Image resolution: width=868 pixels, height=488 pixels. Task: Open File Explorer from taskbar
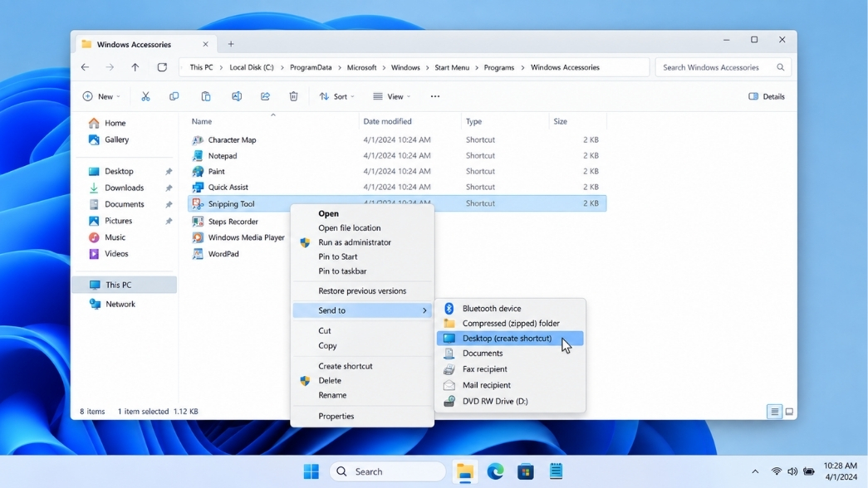coord(465,471)
